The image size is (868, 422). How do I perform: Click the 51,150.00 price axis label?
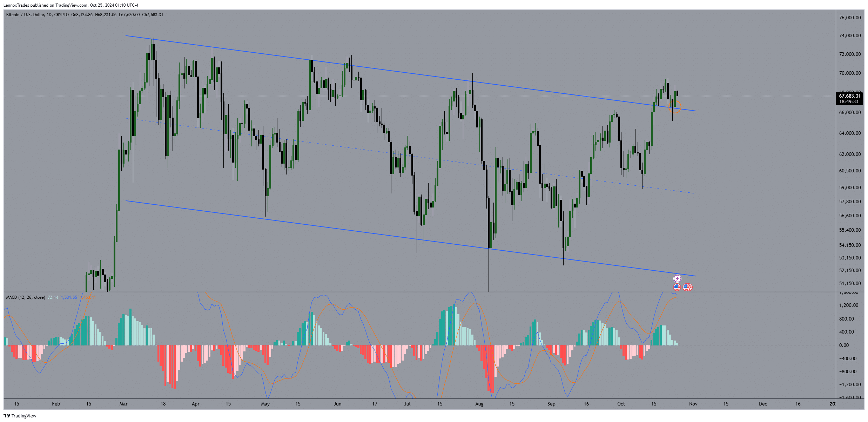pos(850,283)
